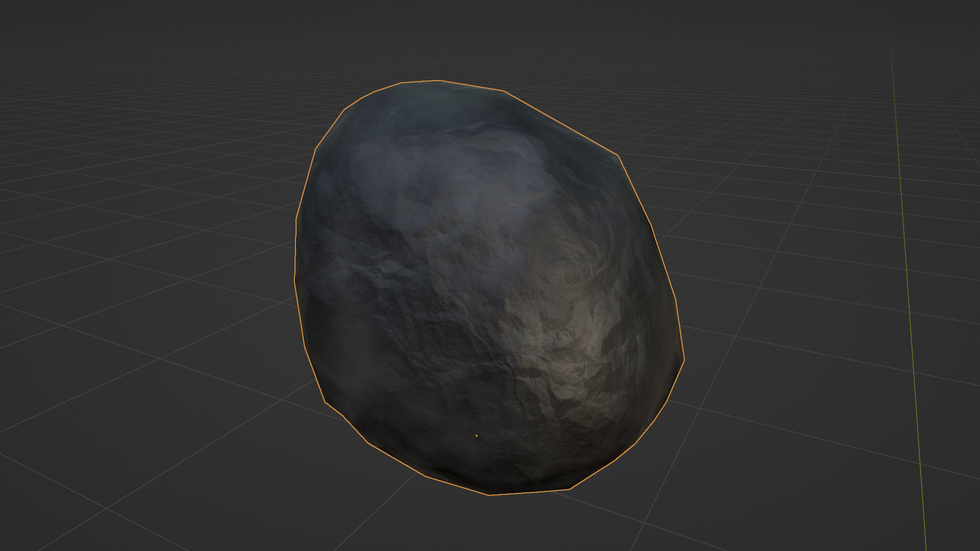The image size is (980, 551).
Task: Click the rock's brownish lit lower-right area
Action: (x=572, y=347)
